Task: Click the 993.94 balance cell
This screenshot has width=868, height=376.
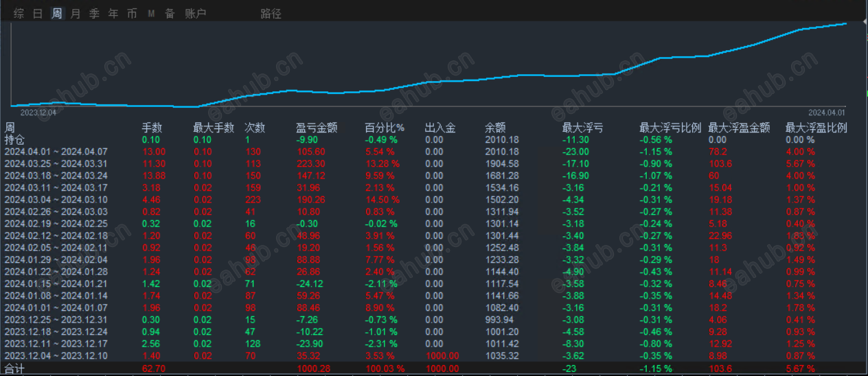Action: pos(499,319)
